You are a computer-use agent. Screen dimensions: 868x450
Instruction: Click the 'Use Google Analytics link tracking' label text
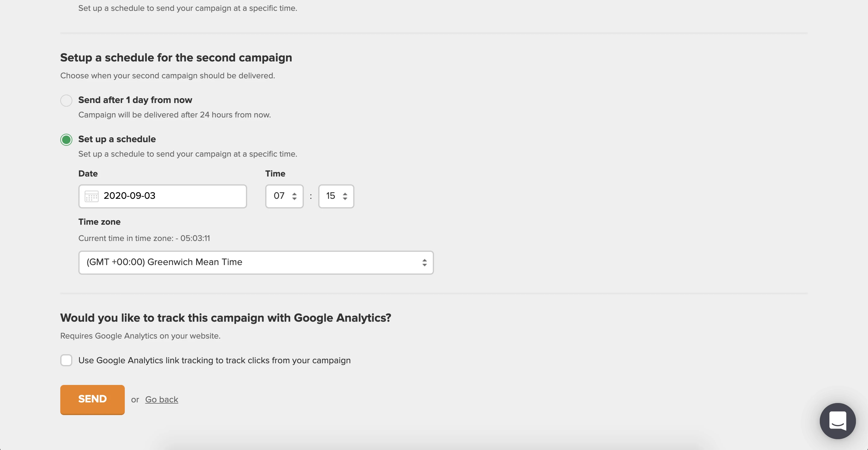point(214,361)
